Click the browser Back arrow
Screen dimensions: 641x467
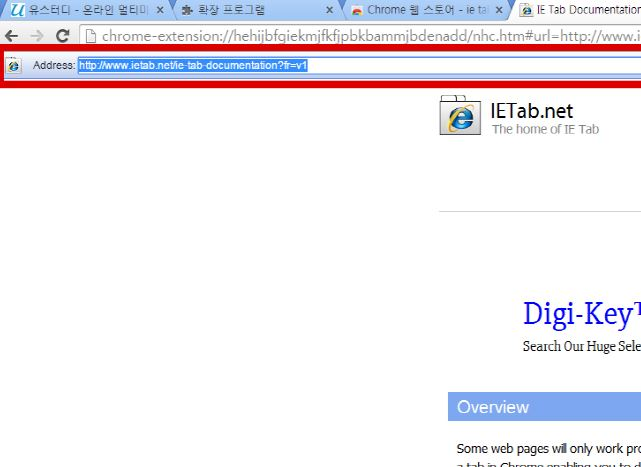12,36
